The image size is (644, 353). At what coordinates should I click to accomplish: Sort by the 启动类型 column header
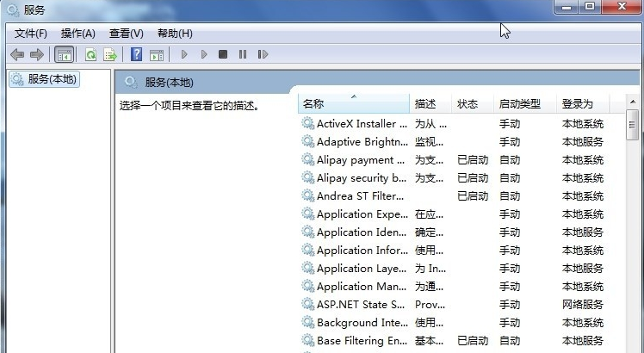tap(524, 103)
